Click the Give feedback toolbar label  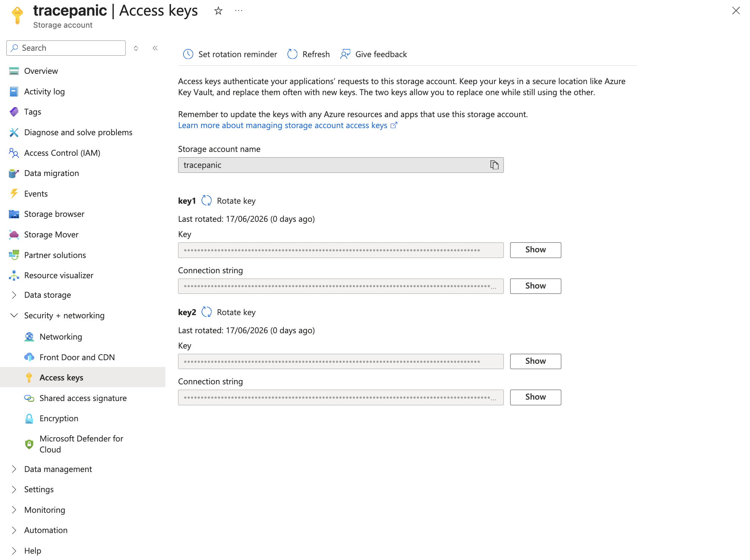[381, 54]
